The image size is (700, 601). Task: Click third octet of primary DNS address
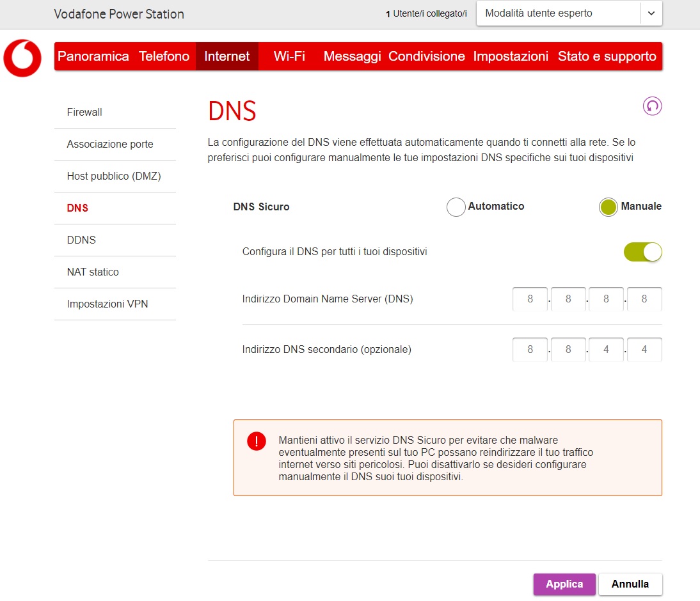tap(606, 299)
